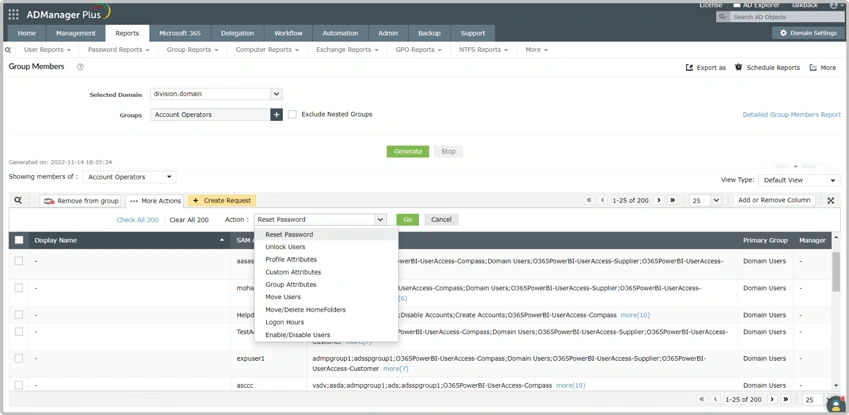Image resolution: width=849 pixels, height=415 pixels.
Task: Go to first page arrow at bottom
Action: coord(702,399)
